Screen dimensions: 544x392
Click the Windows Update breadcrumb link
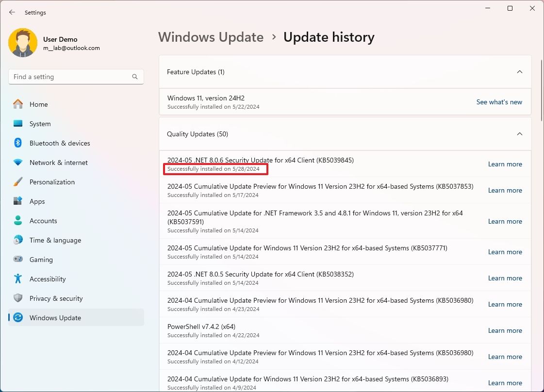pyautogui.click(x=211, y=37)
